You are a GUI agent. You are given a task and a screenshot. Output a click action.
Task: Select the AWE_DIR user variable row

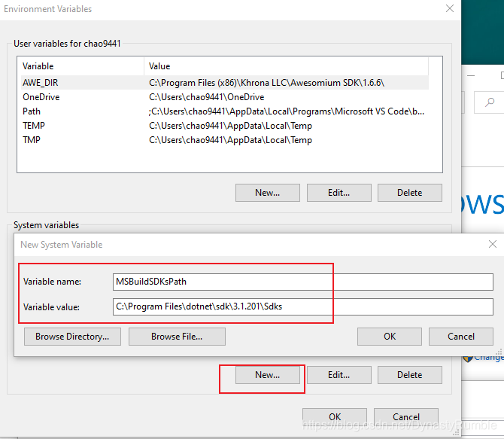tap(225, 83)
